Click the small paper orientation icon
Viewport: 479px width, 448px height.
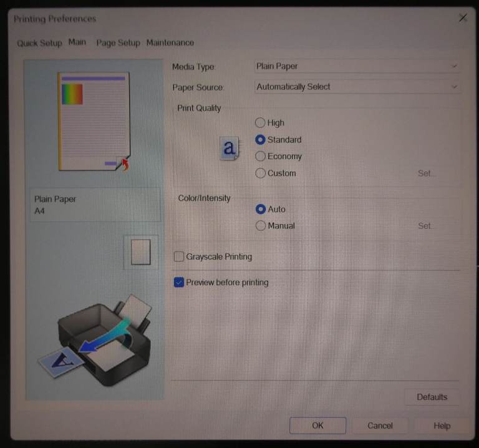[x=140, y=251]
